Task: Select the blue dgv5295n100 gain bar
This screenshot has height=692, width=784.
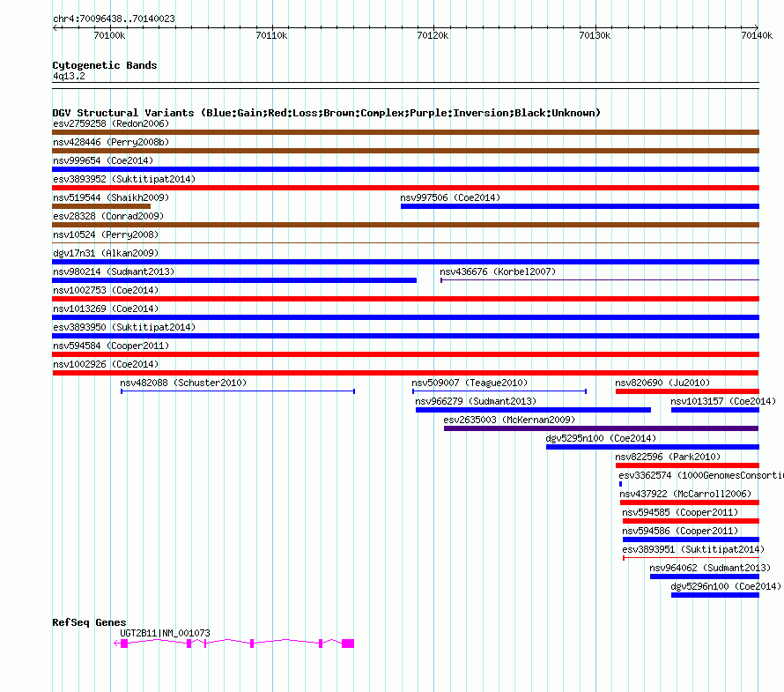Action: click(x=653, y=447)
